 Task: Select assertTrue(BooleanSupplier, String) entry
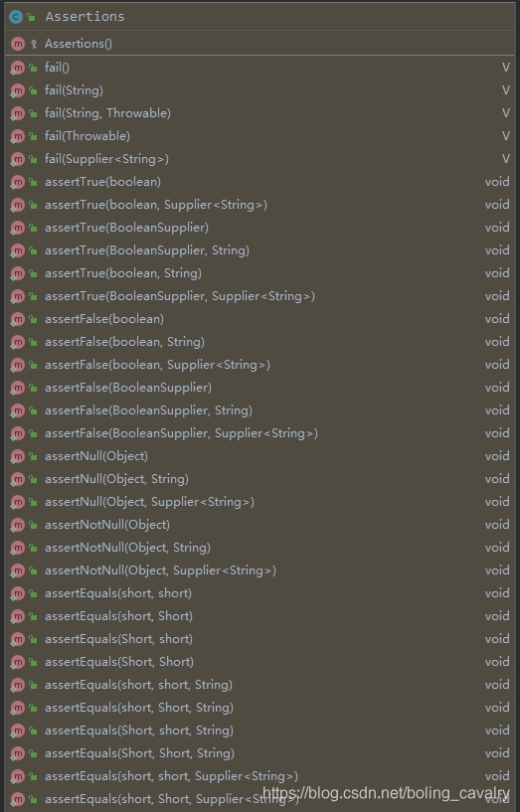click(x=260, y=250)
